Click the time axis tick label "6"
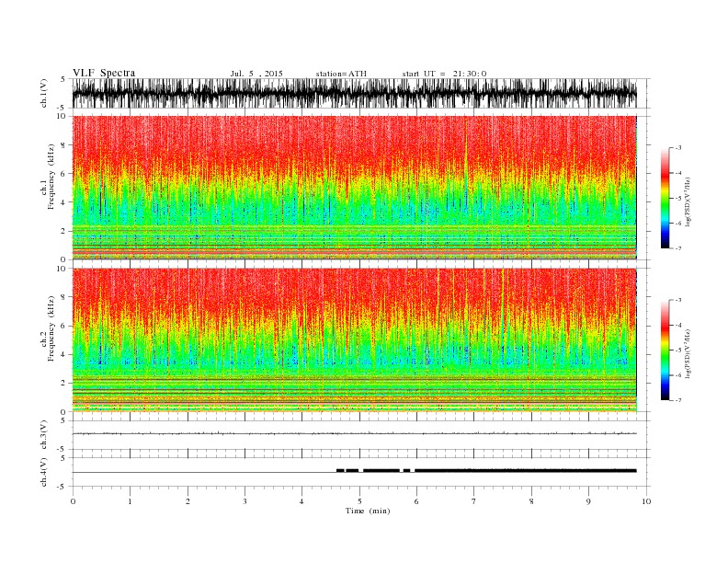The height and width of the screenshot is (563, 728). 416,501
